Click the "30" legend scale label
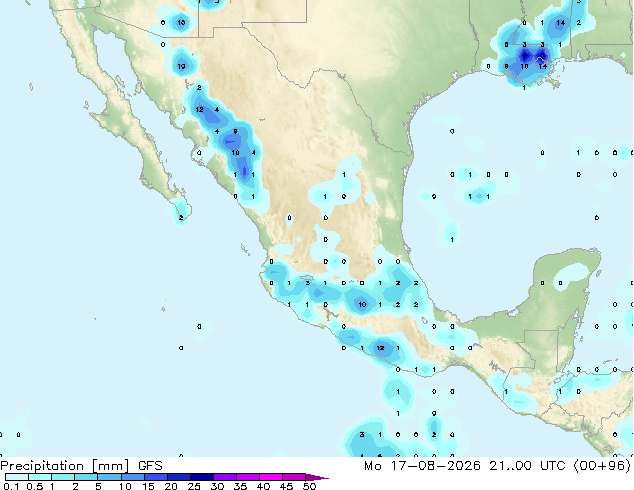The height and width of the screenshot is (490, 634). point(217,486)
